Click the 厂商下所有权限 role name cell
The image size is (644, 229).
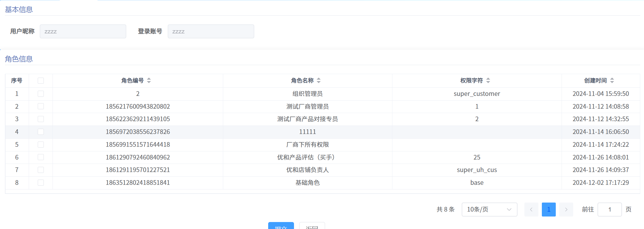(307, 144)
